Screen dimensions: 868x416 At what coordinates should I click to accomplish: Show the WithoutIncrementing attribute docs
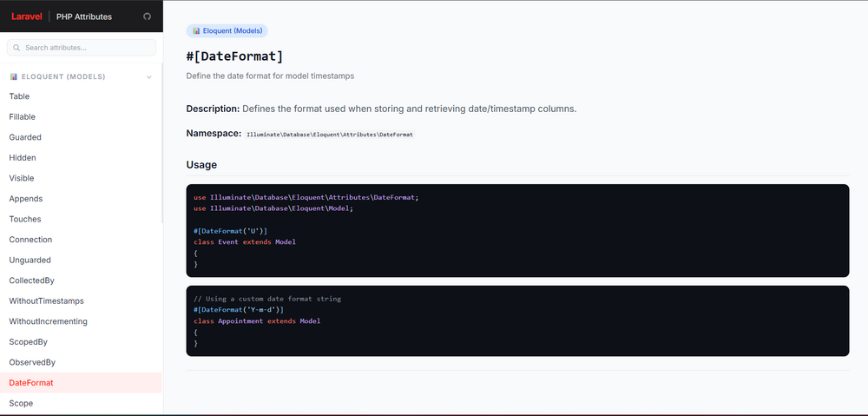click(x=81, y=322)
